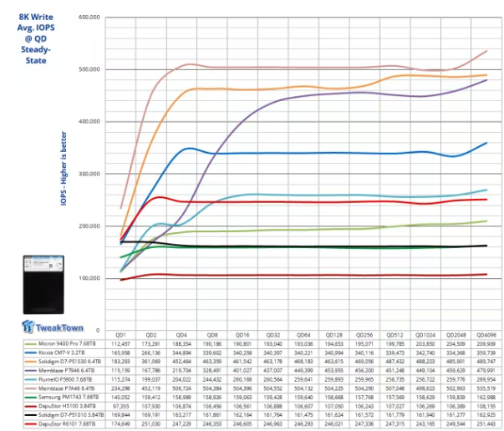The height and width of the screenshot is (431, 504).
Task: Click the QD1 column header
Action: (x=120, y=335)
